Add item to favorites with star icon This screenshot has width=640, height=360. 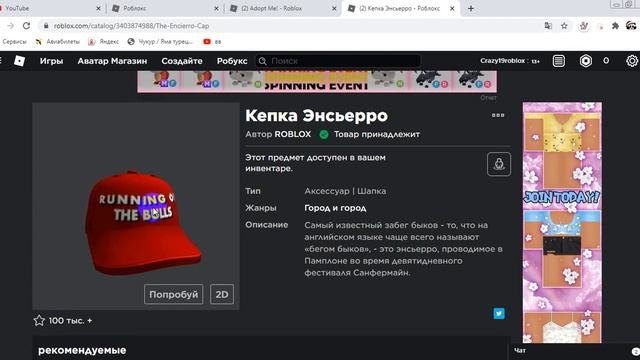39,320
